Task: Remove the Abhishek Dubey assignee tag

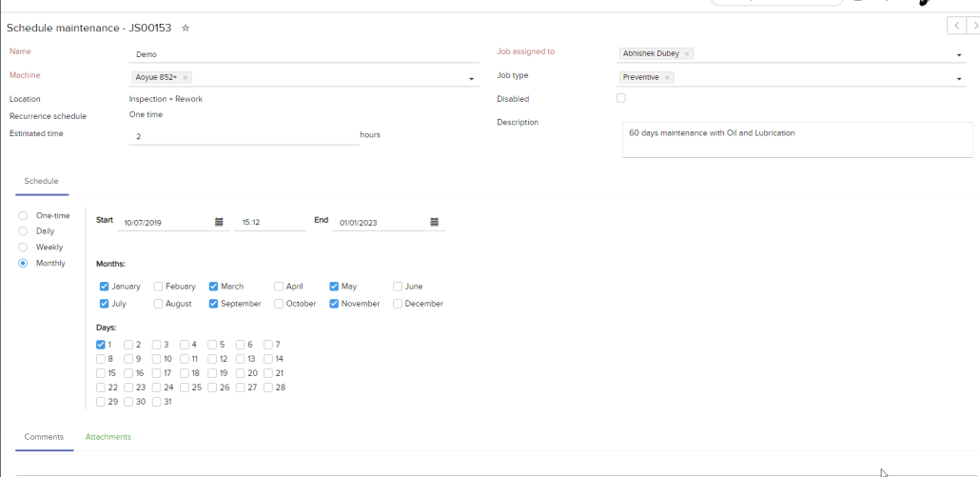Action: [x=687, y=53]
